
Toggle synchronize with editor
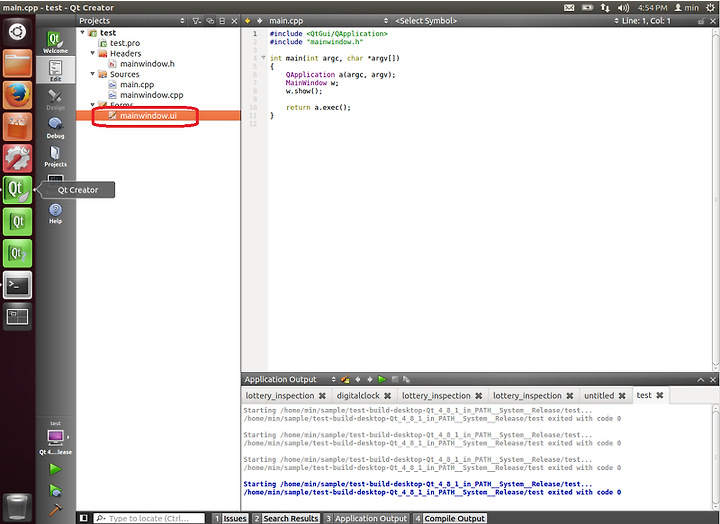(x=210, y=21)
